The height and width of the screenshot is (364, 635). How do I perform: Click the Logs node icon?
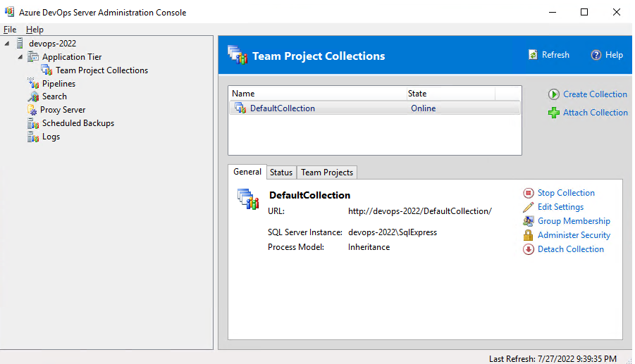(33, 137)
